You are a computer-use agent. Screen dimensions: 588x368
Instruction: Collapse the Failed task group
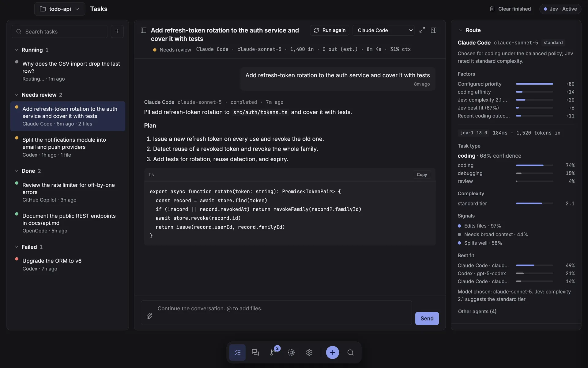pyautogui.click(x=16, y=247)
